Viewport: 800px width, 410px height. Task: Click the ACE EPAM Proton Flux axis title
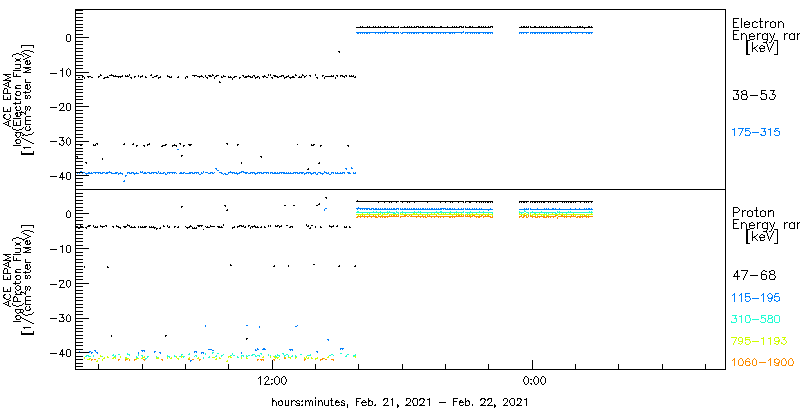(20, 279)
